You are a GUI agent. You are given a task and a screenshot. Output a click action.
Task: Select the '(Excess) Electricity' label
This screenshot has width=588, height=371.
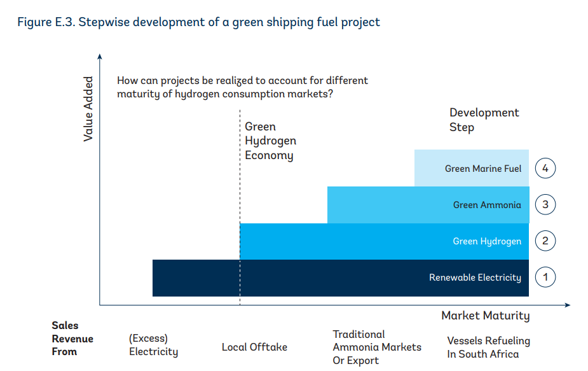[153, 345]
